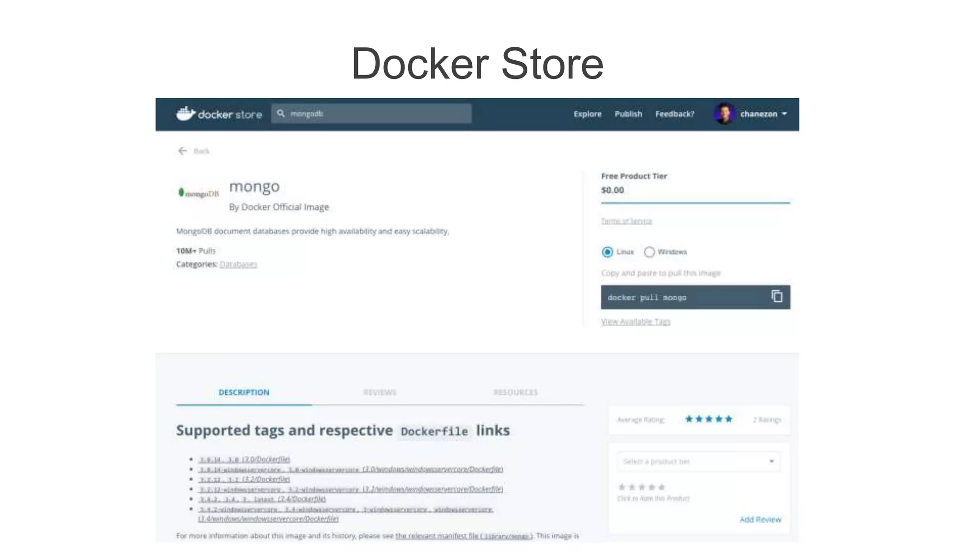Open the 3.0 Dockerfile tag link

click(x=244, y=459)
